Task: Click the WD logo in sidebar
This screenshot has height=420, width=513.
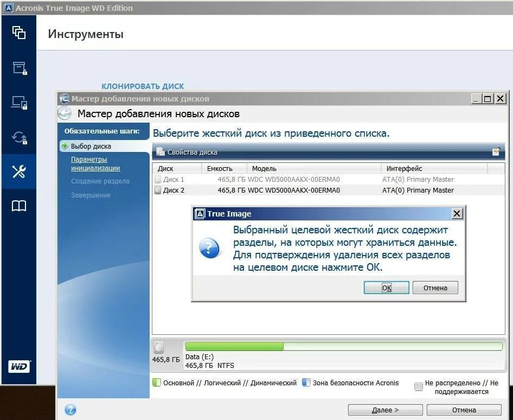Action: [x=19, y=367]
